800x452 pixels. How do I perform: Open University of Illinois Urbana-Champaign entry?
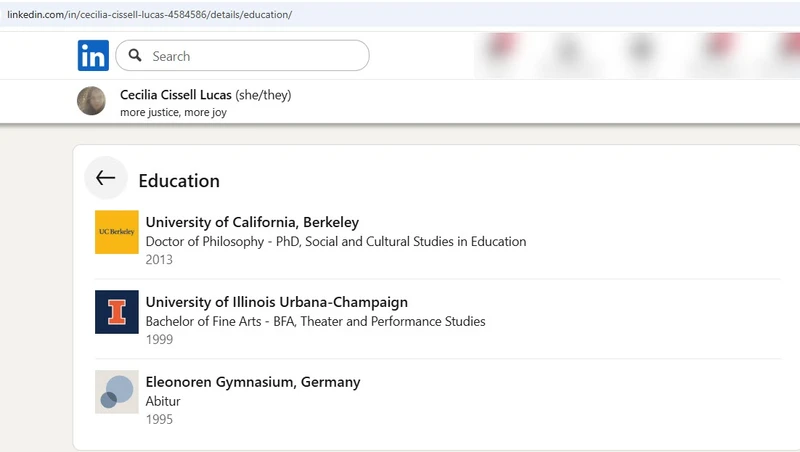pyautogui.click(x=277, y=302)
